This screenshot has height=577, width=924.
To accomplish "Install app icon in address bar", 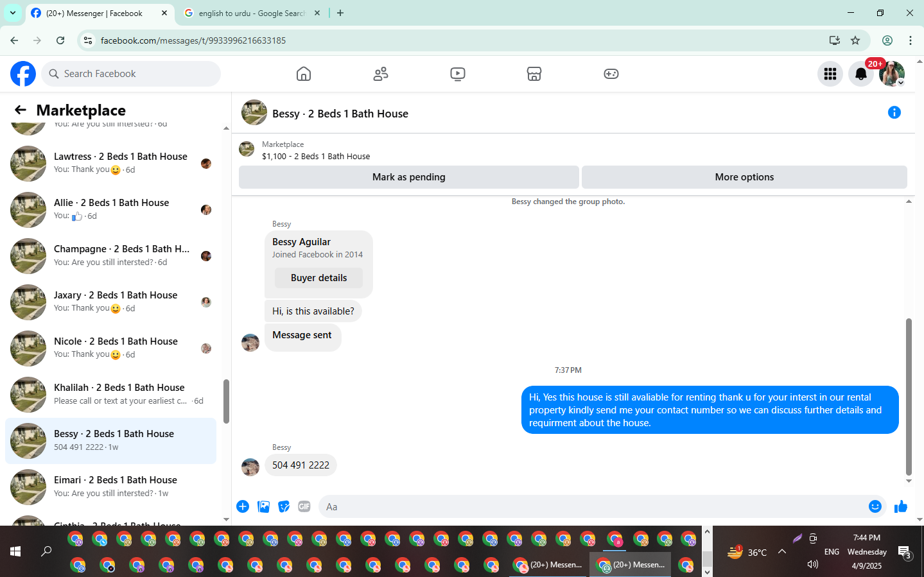I will [835, 40].
